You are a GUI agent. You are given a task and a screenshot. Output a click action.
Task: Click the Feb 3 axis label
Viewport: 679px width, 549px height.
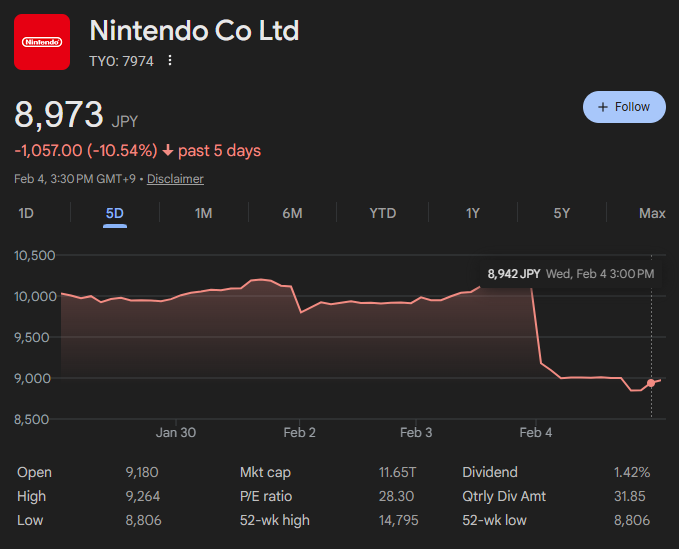click(x=416, y=433)
